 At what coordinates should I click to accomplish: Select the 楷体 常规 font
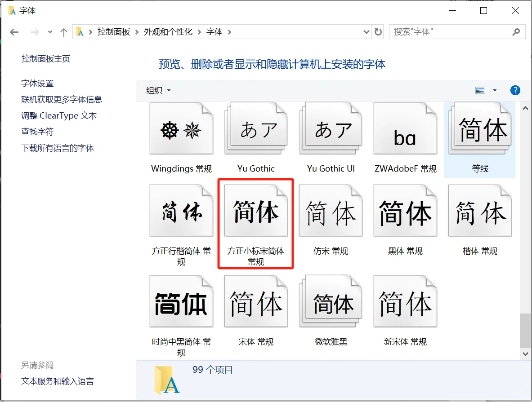point(479,210)
